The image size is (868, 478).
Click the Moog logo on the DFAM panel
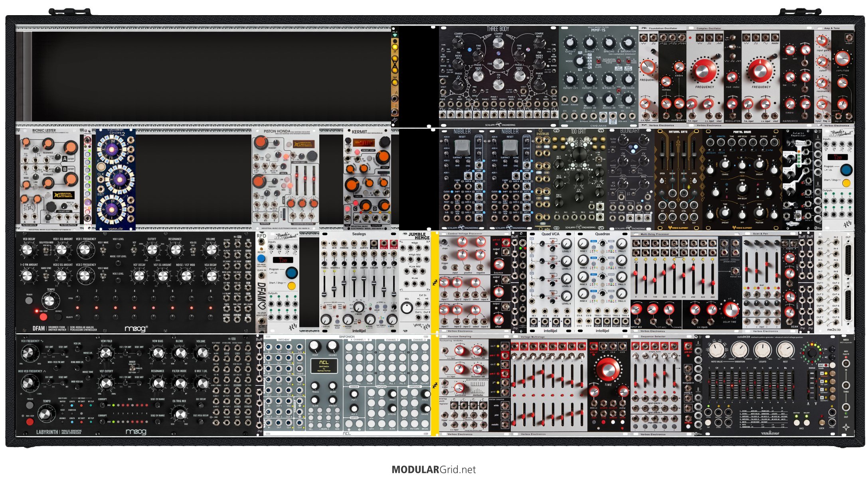tap(136, 329)
